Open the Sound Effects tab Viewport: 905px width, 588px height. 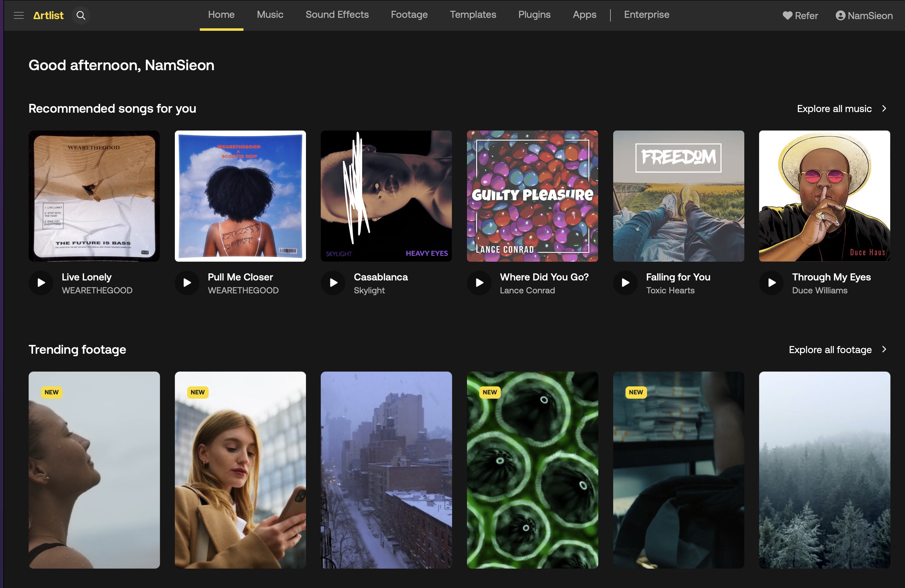[337, 15]
